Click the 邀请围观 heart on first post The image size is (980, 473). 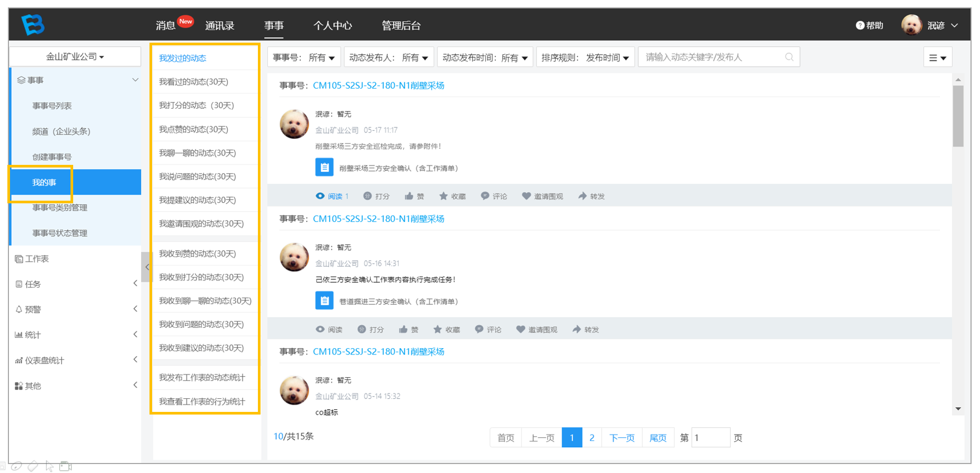[x=526, y=196]
